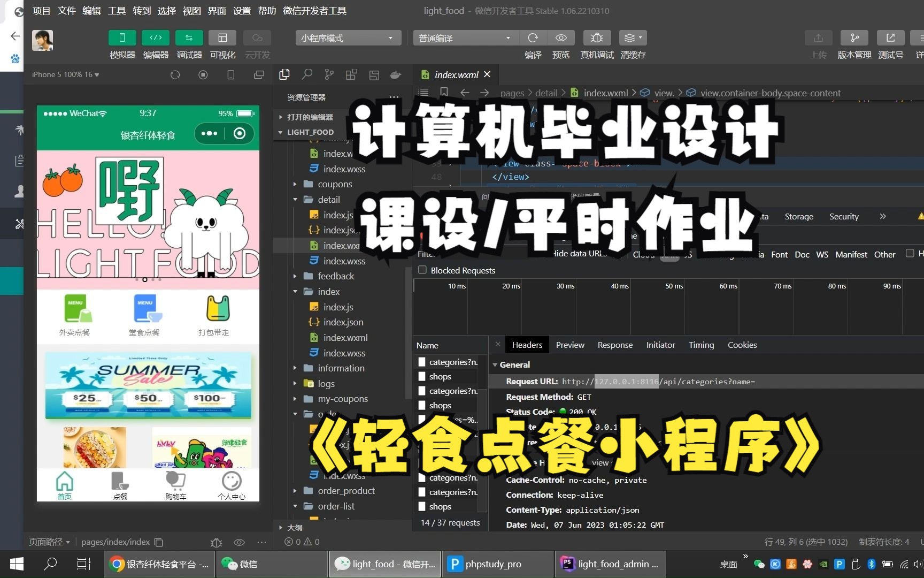The width and height of the screenshot is (924, 578).
Task: Open the explorer files icon
Action: 284,75
